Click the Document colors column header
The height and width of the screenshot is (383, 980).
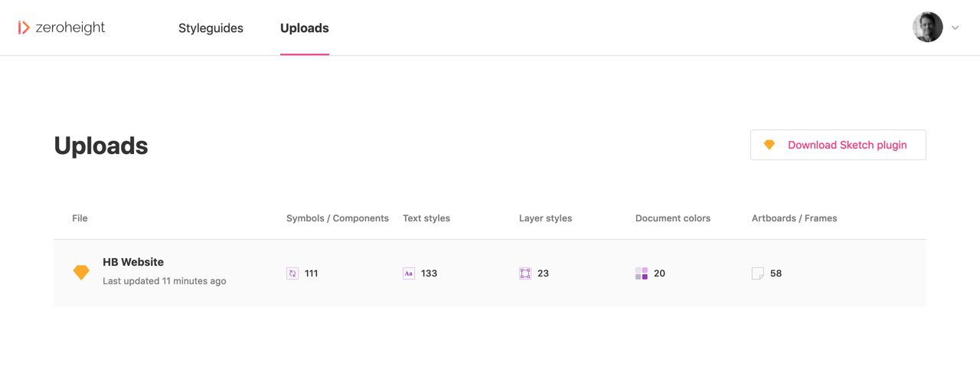click(x=673, y=218)
